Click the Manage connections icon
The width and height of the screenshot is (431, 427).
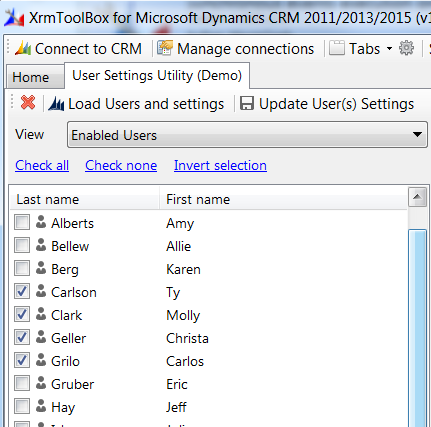pyautogui.click(x=165, y=48)
